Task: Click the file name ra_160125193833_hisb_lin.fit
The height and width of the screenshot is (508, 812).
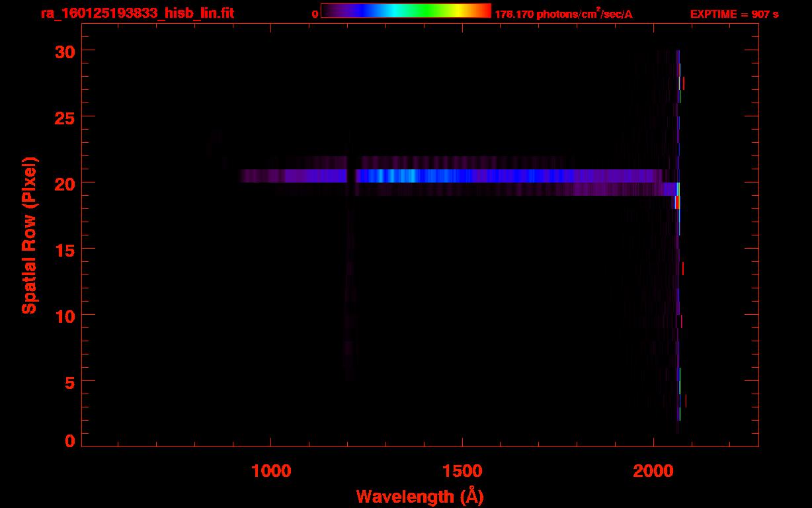Action: pyautogui.click(x=137, y=13)
